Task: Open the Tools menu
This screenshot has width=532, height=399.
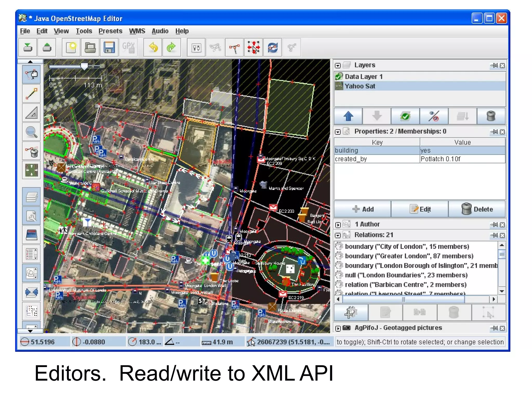Action: [84, 31]
